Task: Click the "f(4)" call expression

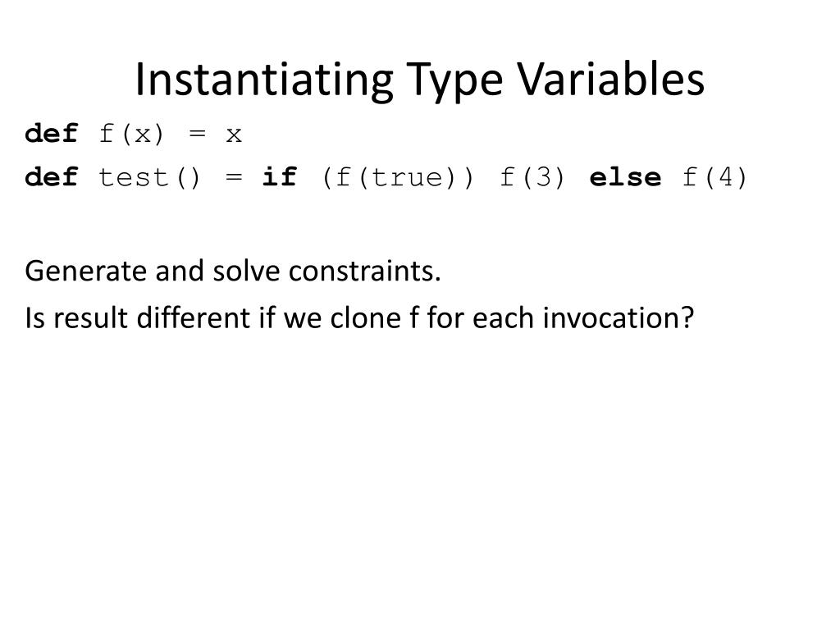Action: pos(714,178)
